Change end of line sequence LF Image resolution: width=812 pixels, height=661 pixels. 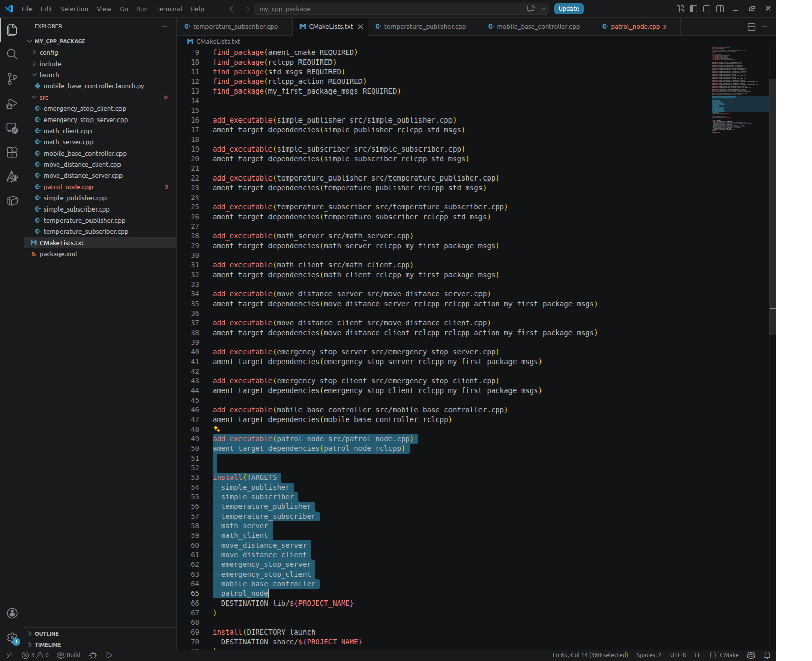pyautogui.click(x=697, y=655)
